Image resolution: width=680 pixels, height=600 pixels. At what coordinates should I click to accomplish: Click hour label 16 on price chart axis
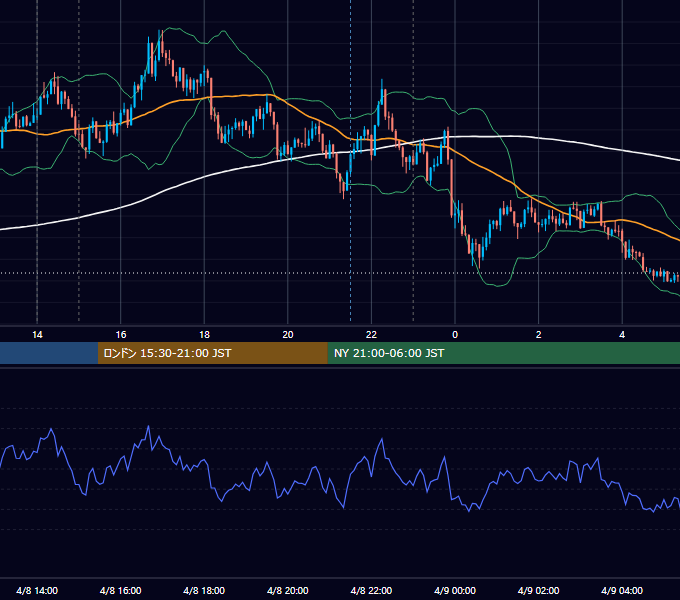click(121, 335)
